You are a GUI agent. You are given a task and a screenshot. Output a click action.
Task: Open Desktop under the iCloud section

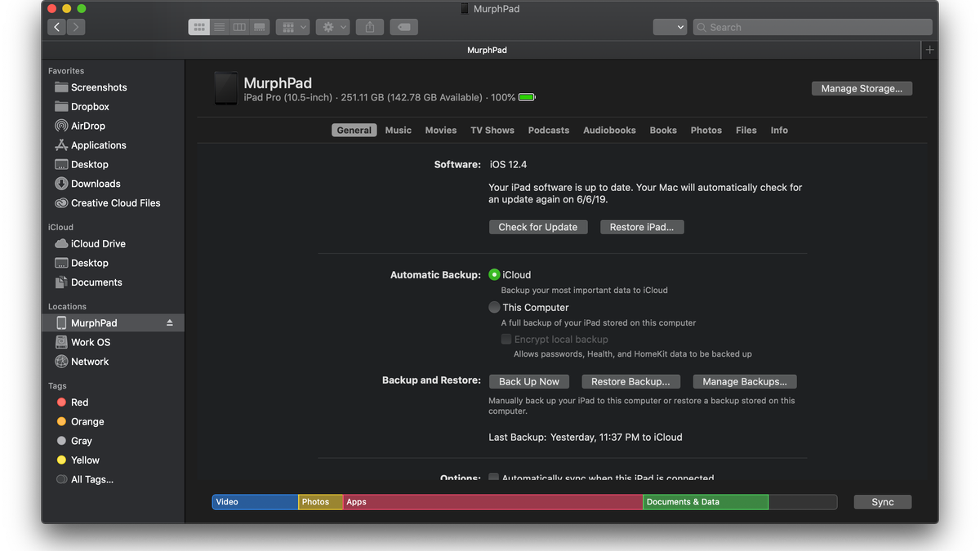point(113,263)
